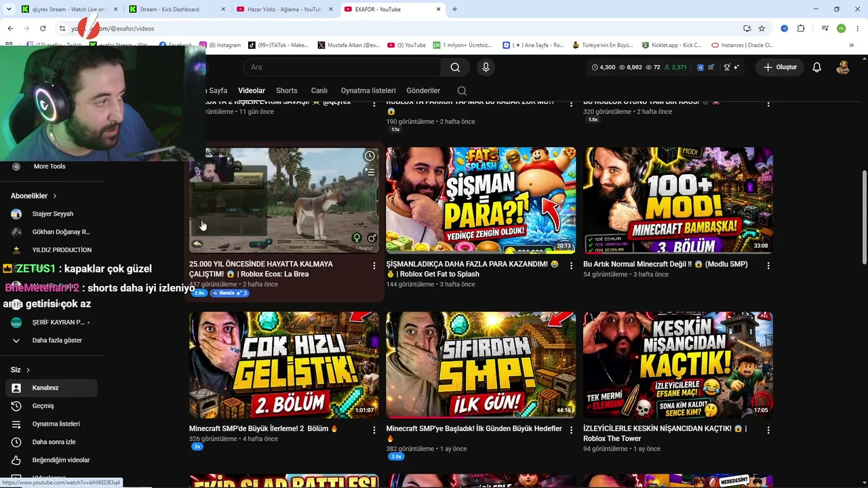This screenshot has width=868, height=488.
Task: Open Kanalınız in the sidebar
Action: point(51,388)
